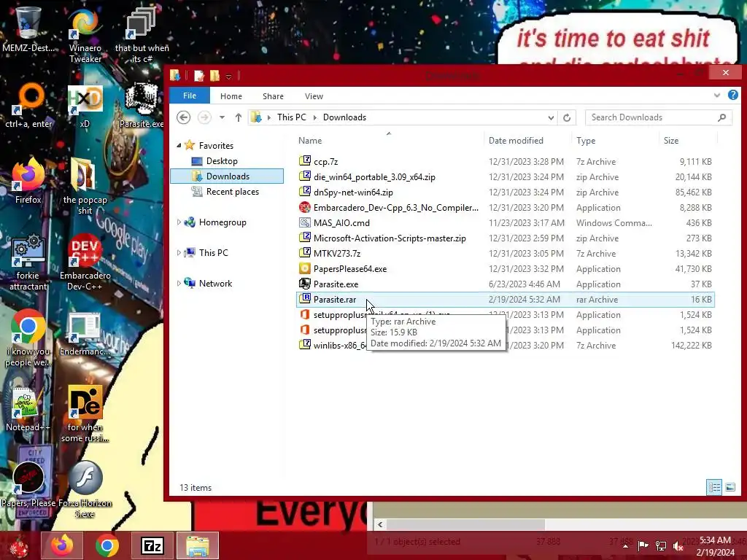Select the ccp.7z file

[505, 161]
